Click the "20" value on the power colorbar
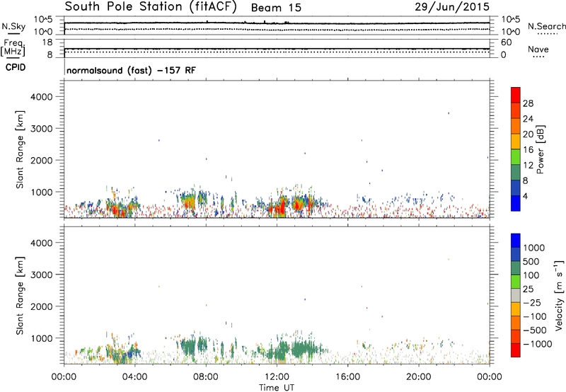 tap(528, 134)
